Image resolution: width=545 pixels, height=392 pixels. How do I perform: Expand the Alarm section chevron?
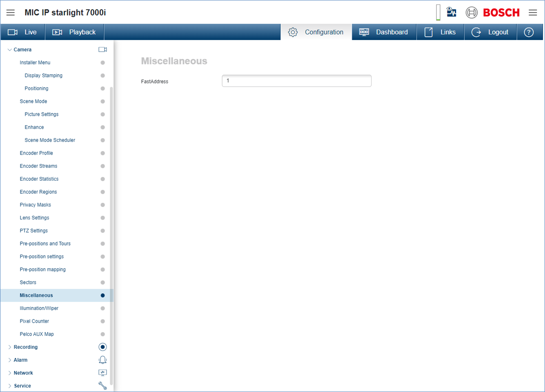(x=10, y=360)
